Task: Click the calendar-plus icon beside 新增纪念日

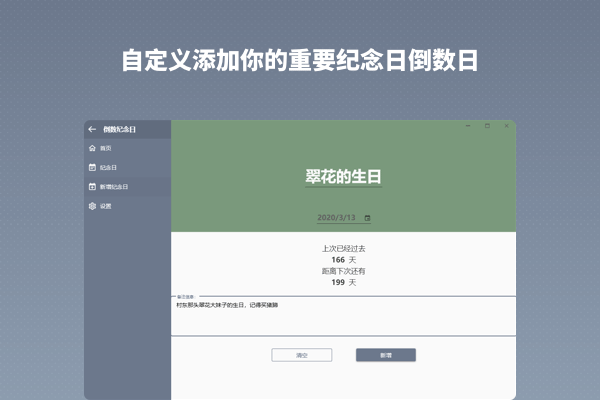Action: pos(92,186)
